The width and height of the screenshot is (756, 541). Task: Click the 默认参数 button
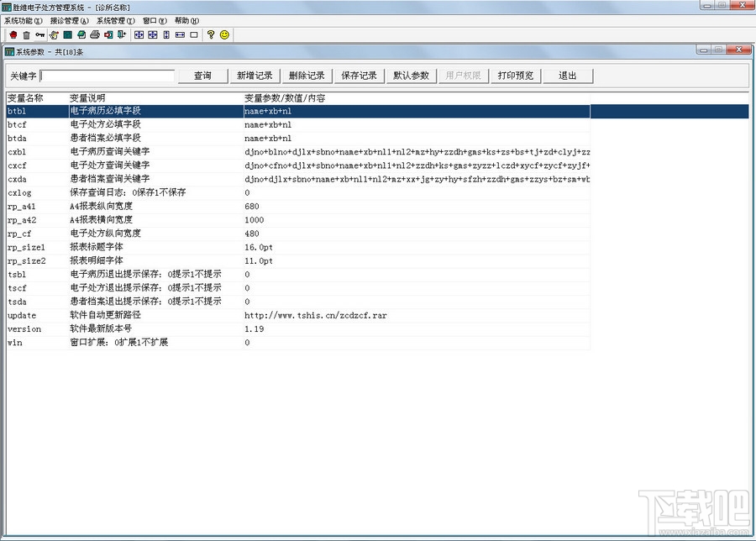coord(411,76)
